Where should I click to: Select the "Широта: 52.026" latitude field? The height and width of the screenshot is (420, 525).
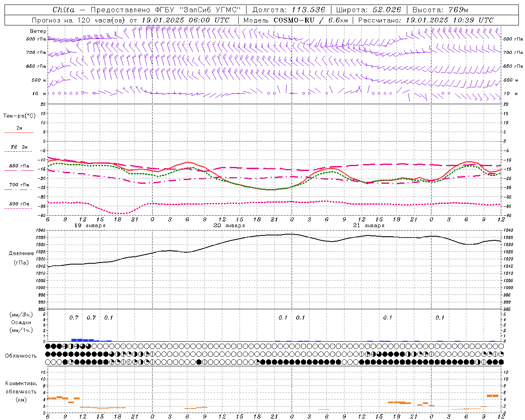368,10
